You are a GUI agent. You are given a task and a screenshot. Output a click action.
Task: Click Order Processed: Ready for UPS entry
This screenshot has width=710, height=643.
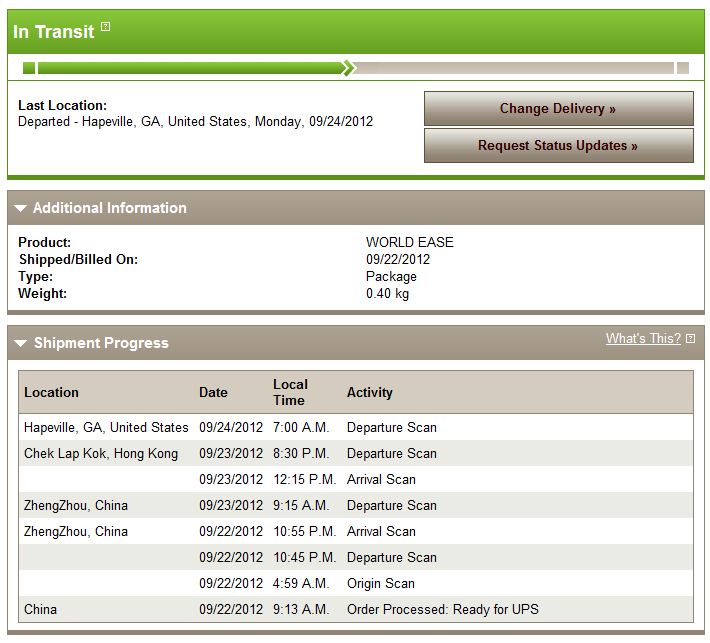pyautogui.click(x=442, y=610)
